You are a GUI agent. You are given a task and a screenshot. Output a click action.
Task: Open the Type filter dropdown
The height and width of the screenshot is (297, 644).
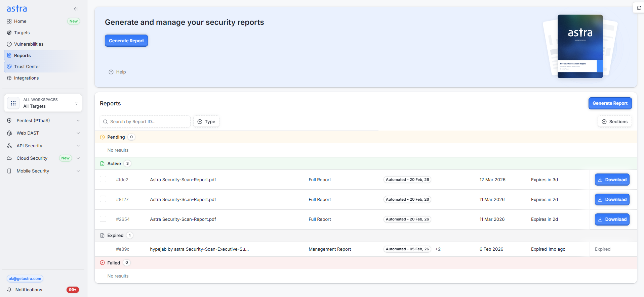(x=206, y=121)
